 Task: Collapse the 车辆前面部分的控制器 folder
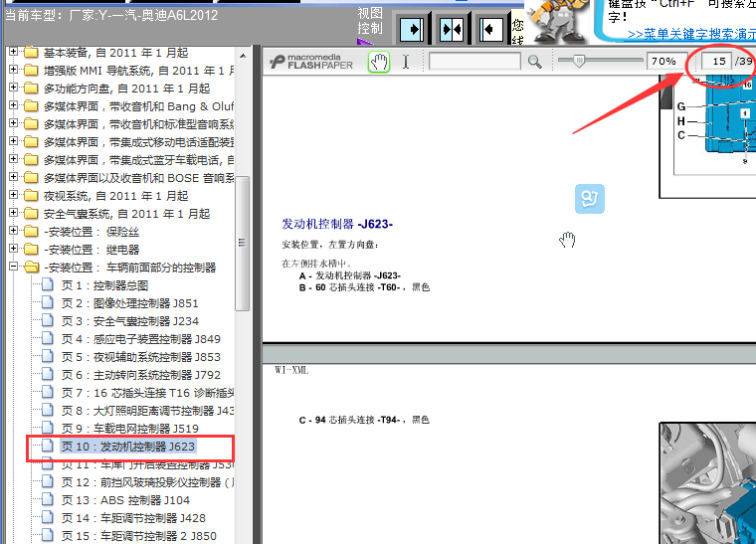pyautogui.click(x=14, y=266)
